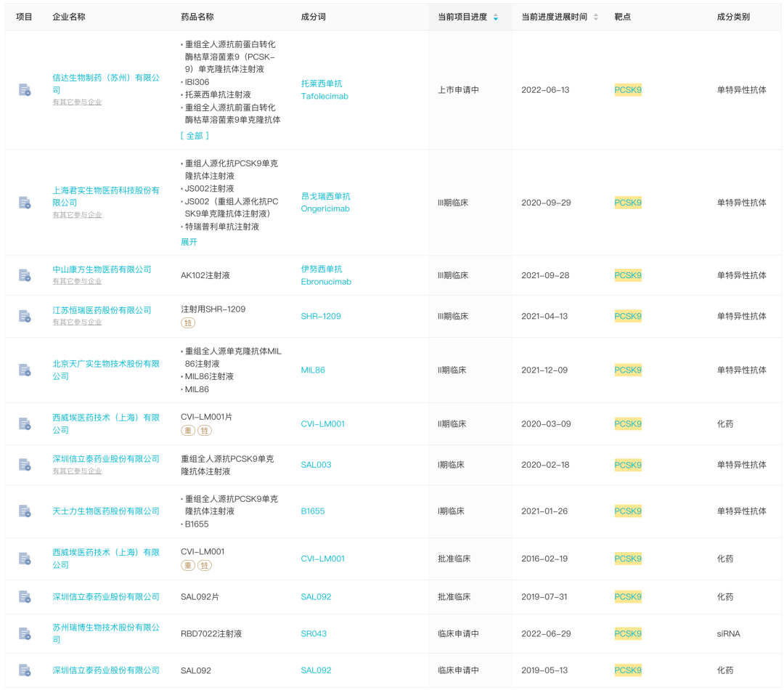Screen dimensions: 784x690
Task: View 有其它参与企业 under 深圳信立泰 SAL003 row
Action: [77, 471]
